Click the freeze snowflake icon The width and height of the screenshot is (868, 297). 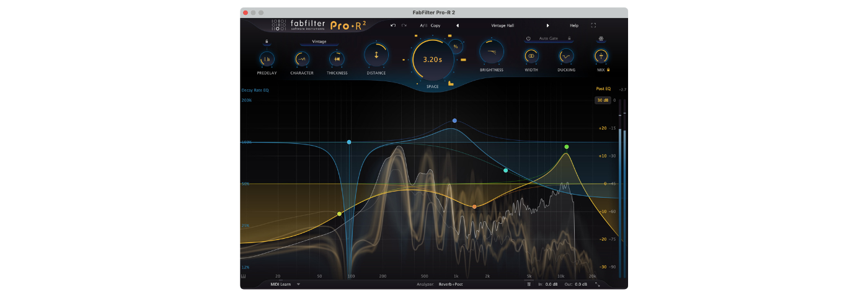(601, 39)
